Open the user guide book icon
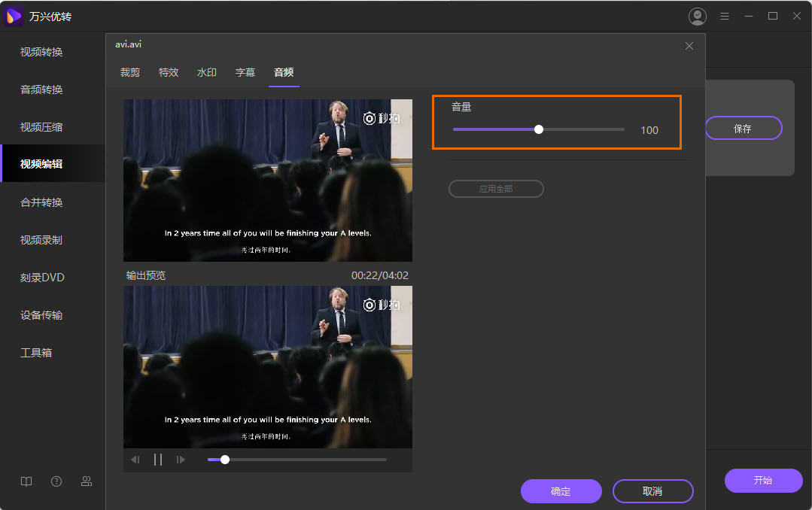This screenshot has width=812, height=510. click(x=26, y=481)
